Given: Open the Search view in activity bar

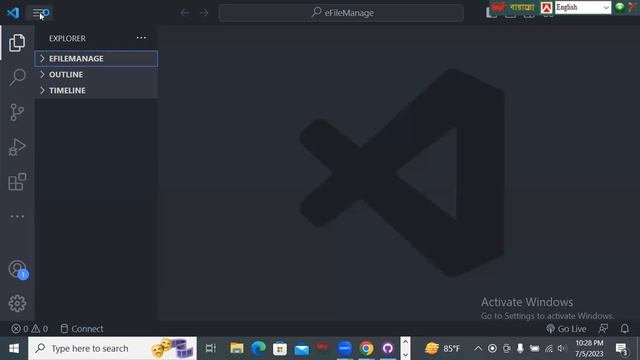Looking at the screenshot, I should pyautogui.click(x=17, y=77).
